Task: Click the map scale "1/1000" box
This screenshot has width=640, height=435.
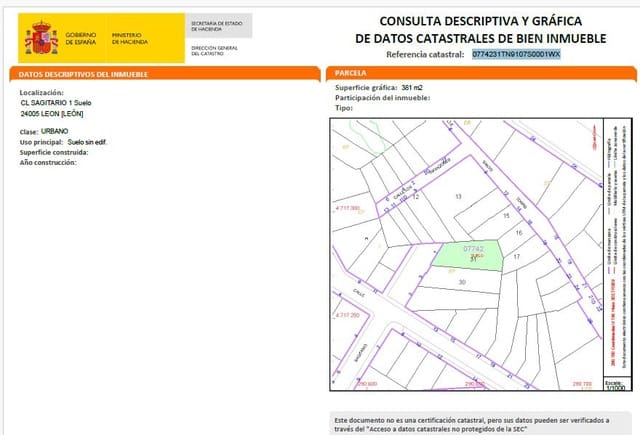Action: pos(616,386)
